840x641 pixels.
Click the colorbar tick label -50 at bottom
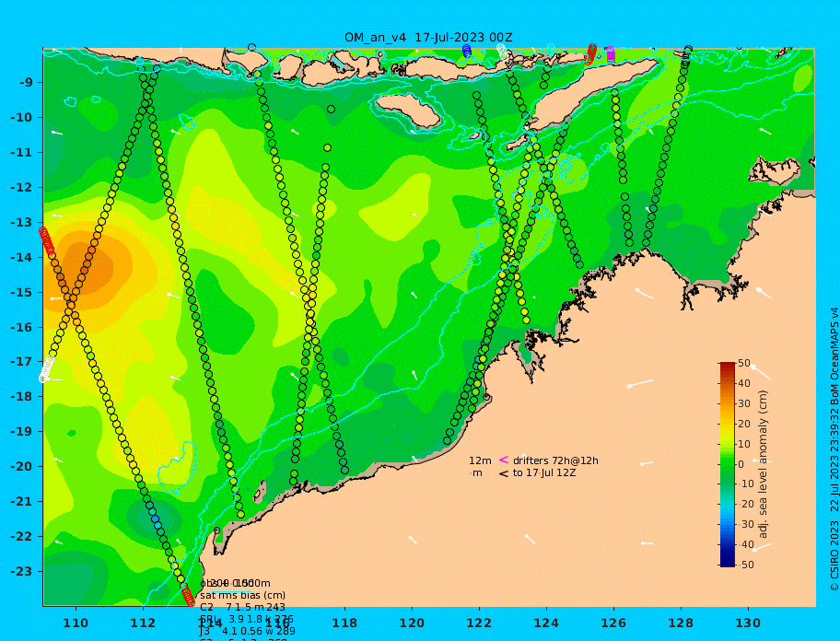[746, 565]
